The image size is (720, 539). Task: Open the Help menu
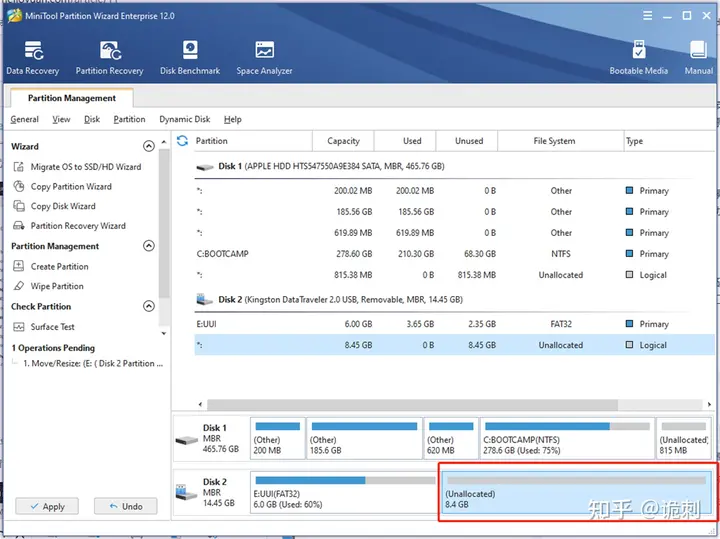coord(232,119)
